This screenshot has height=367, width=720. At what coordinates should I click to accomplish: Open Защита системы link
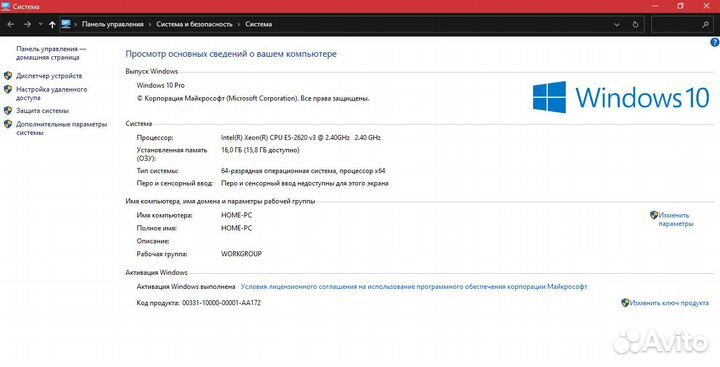click(42, 111)
